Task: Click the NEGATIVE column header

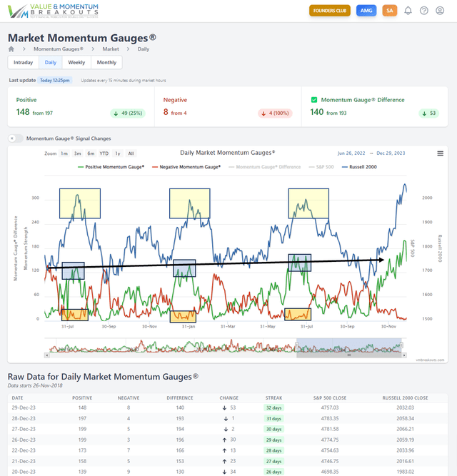Action: click(x=129, y=398)
